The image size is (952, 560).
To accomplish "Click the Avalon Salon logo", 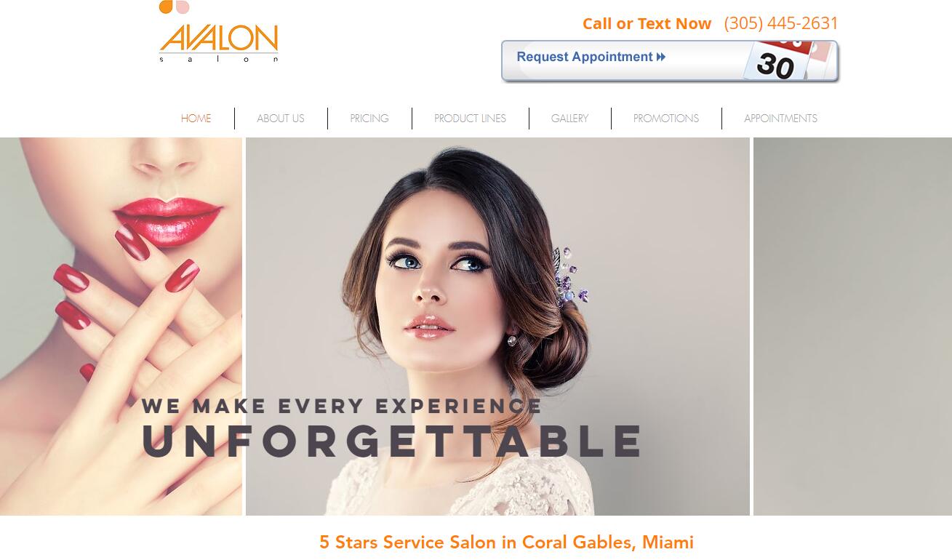I will pos(219,33).
